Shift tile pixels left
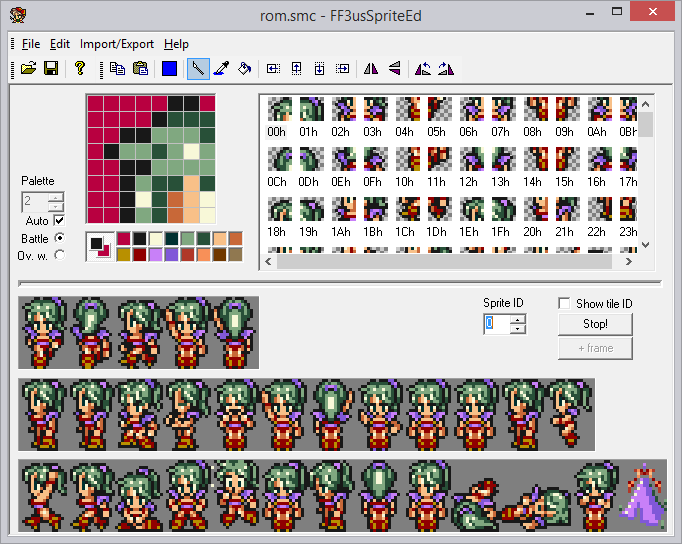This screenshot has width=682, height=544. (x=273, y=69)
